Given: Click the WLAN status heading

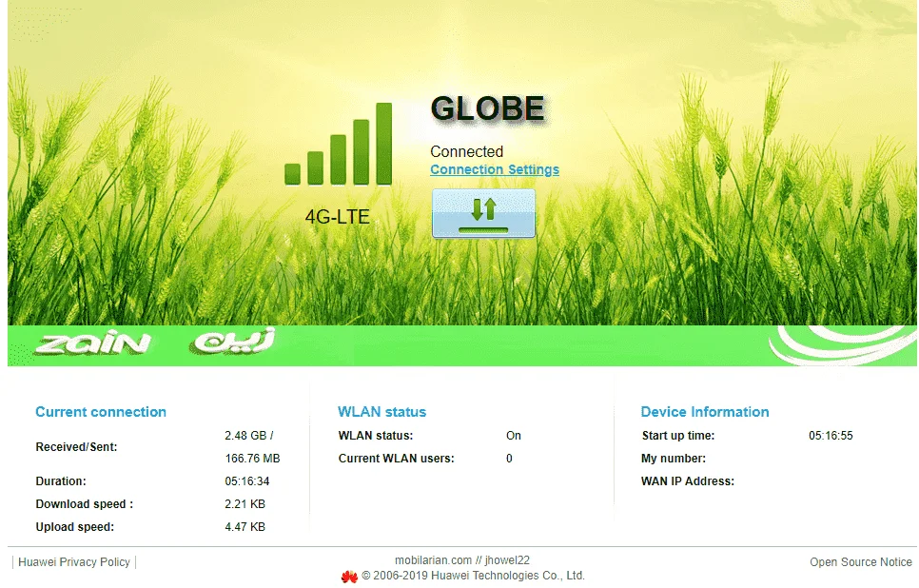Looking at the screenshot, I should point(381,412).
